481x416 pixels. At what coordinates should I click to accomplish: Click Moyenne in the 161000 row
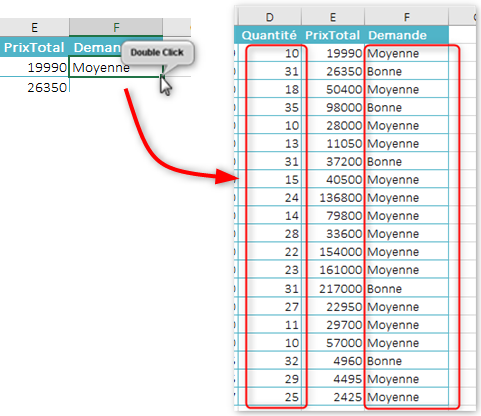(x=406, y=269)
